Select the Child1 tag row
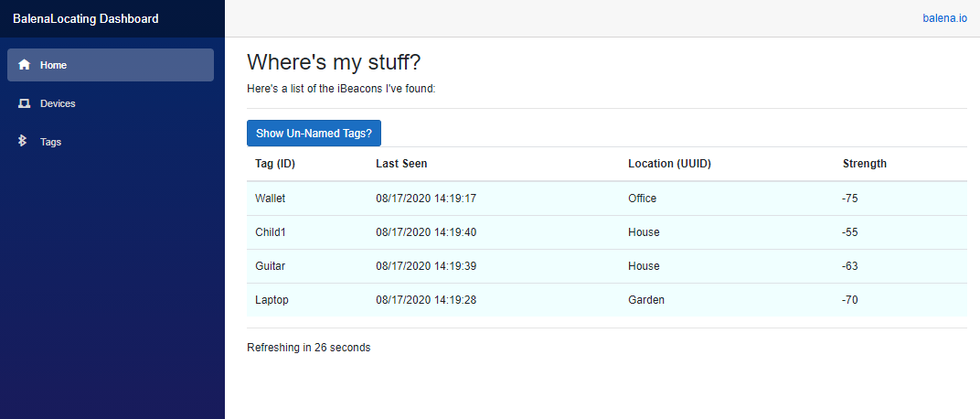Screen dimensions: 980x419 [271, 232]
